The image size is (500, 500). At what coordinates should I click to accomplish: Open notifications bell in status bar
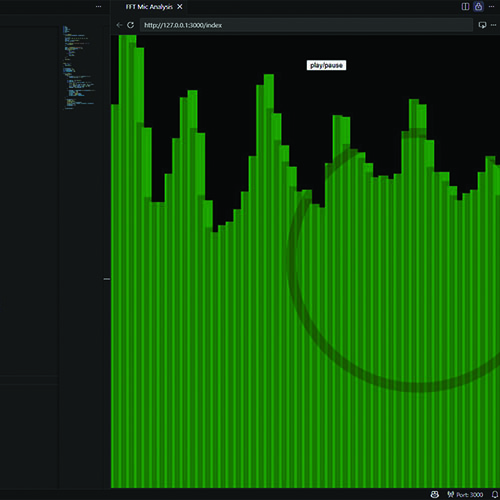tap(495, 494)
